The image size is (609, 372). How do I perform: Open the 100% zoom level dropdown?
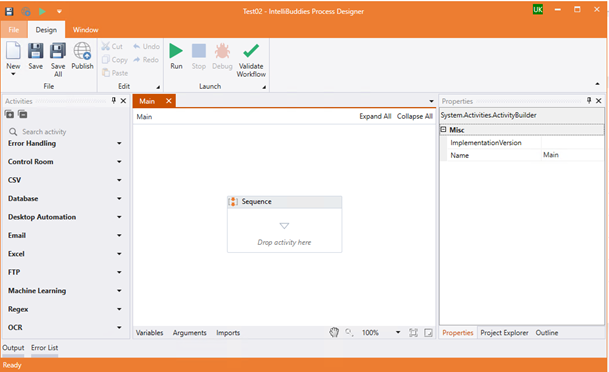pyautogui.click(x=398, y=332)
